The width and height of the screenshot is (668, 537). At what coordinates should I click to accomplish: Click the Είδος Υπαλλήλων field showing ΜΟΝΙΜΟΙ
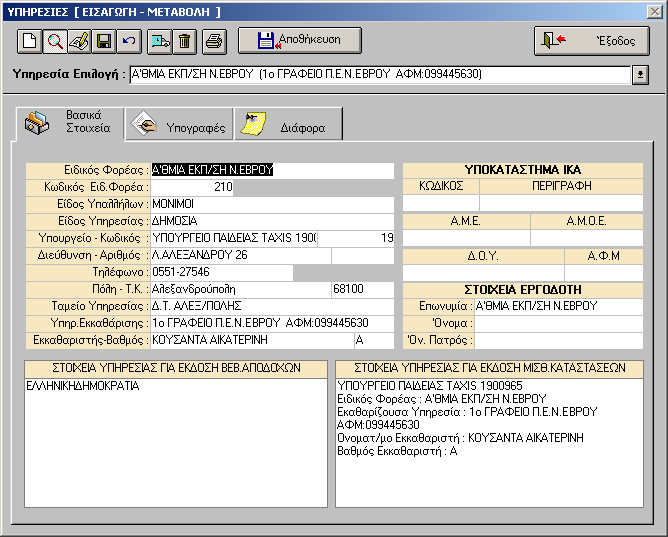coord(272,204)
